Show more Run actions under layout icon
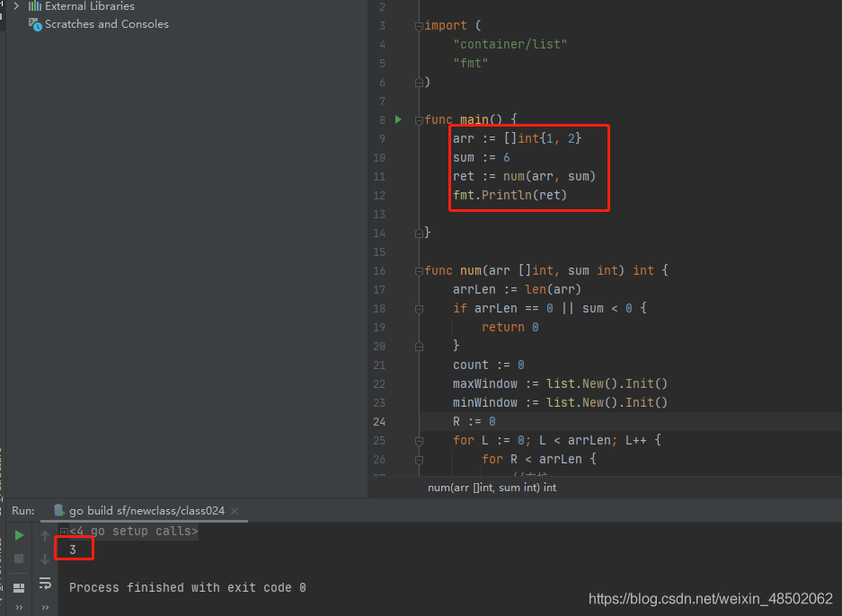Image resolution: width=842 pixels, height=616 pixels. point(19,607)
